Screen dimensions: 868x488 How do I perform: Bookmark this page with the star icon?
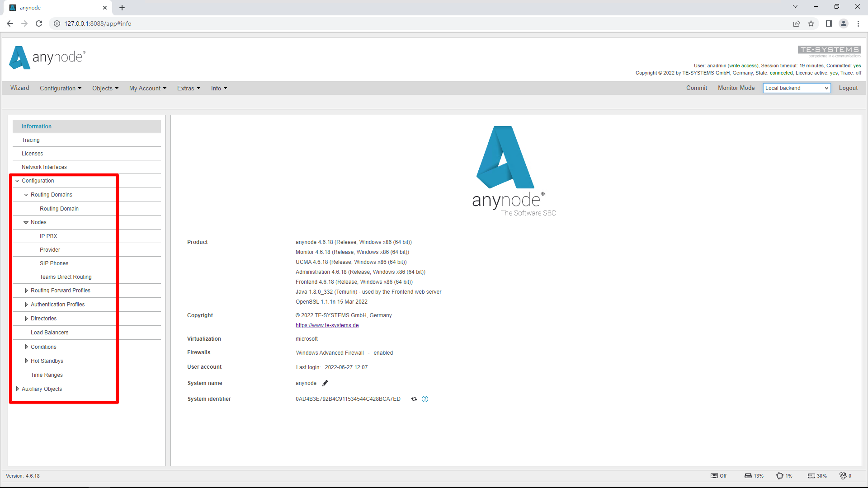811,23
